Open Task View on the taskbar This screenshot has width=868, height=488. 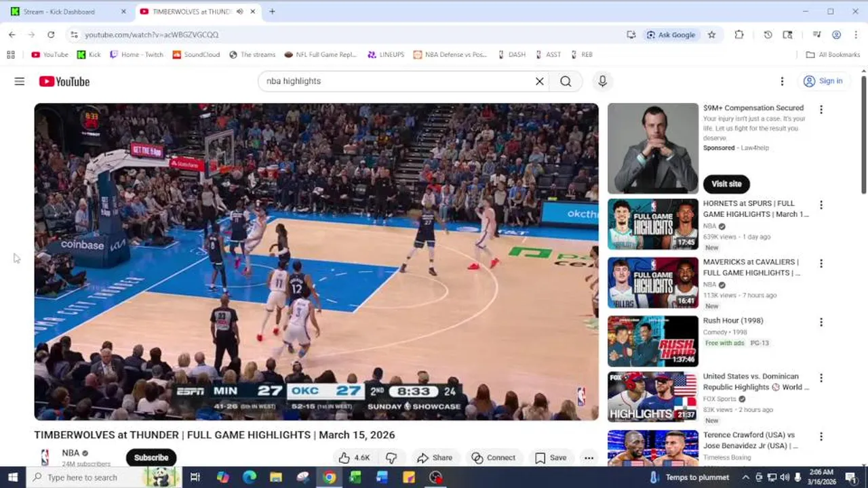point(195,477)
